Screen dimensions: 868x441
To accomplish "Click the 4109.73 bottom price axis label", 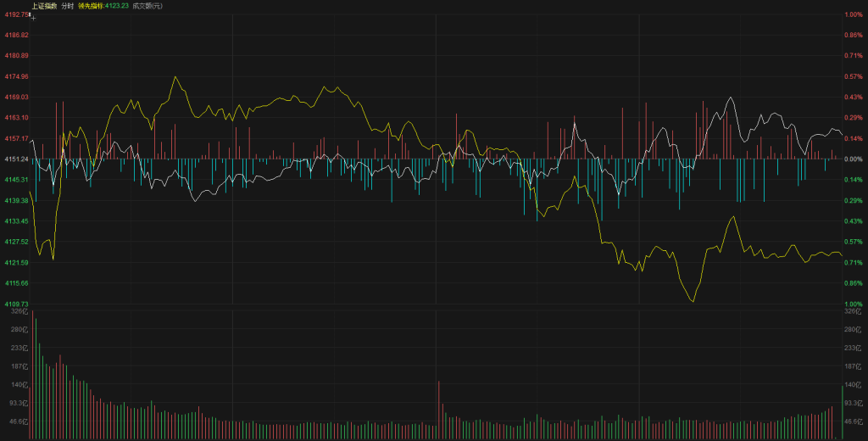I will click(16, 304).
